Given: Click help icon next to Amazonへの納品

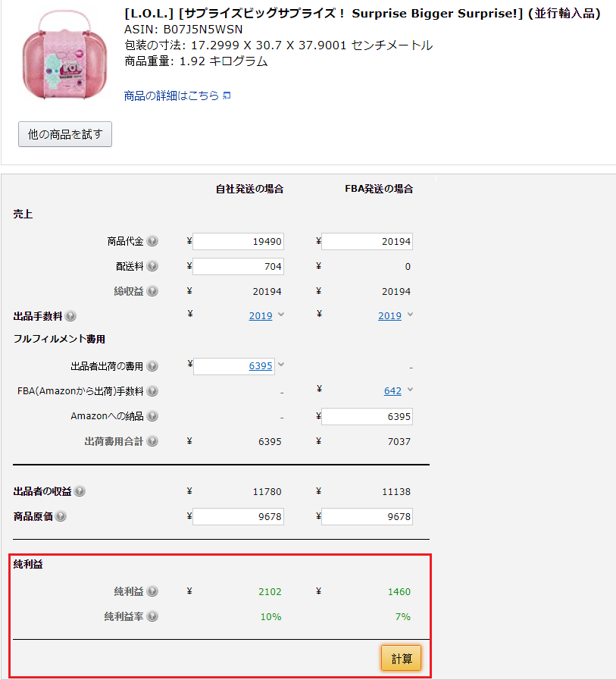Looking at the screenshot, I should pos(152,416).
